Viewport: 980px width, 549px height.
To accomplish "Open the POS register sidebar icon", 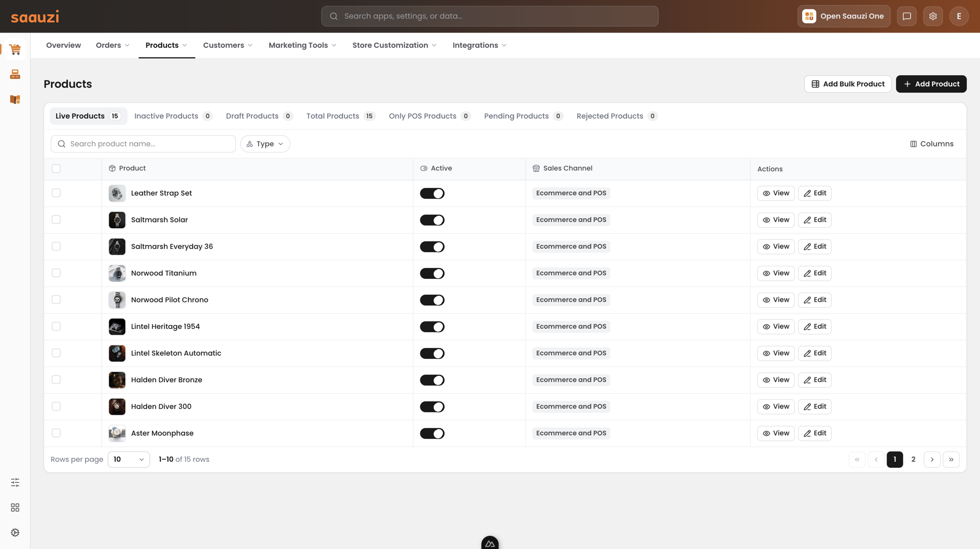I will 15,75.
